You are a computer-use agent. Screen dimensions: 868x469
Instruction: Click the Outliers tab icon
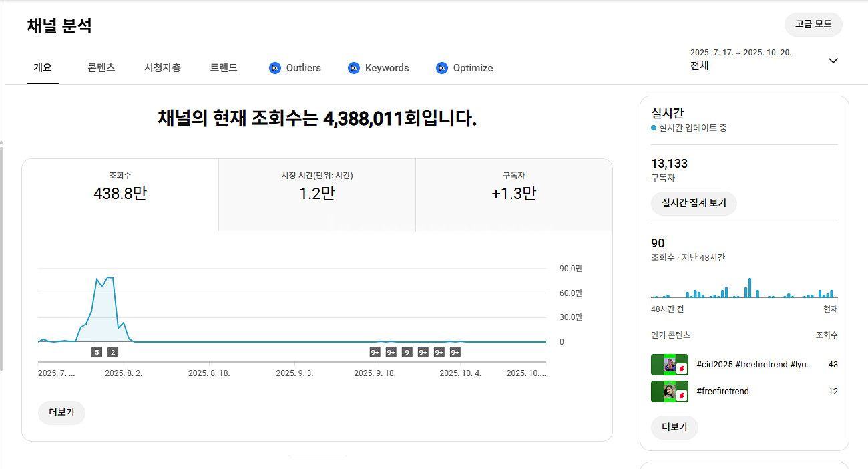(x=275, y=68)
